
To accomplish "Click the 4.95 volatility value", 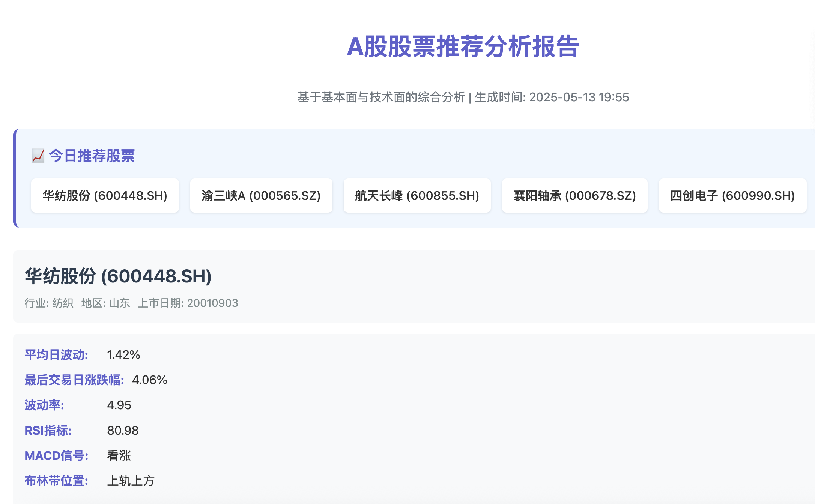I will (x=119, y=405).
